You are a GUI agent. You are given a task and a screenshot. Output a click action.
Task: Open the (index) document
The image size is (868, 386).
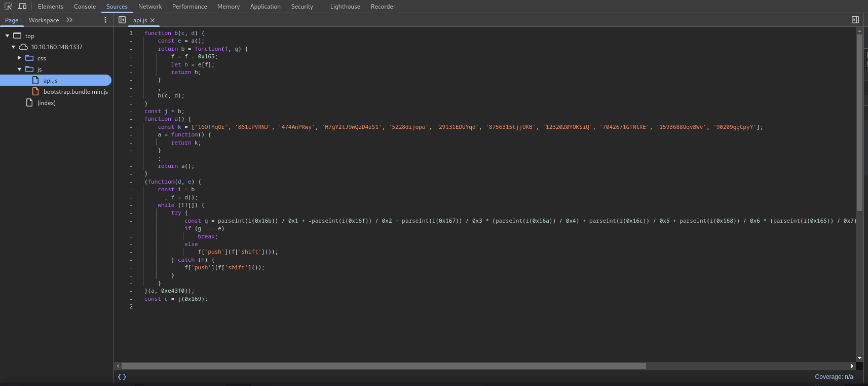tap(46, 103)
